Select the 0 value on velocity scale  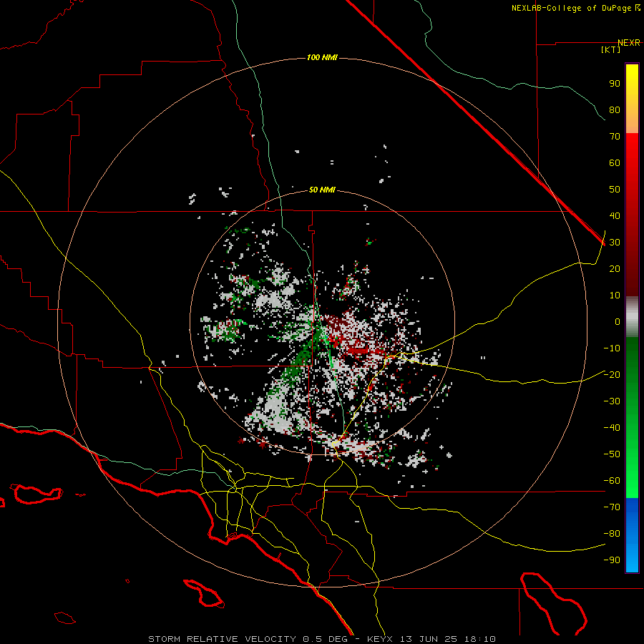[618, 322]
